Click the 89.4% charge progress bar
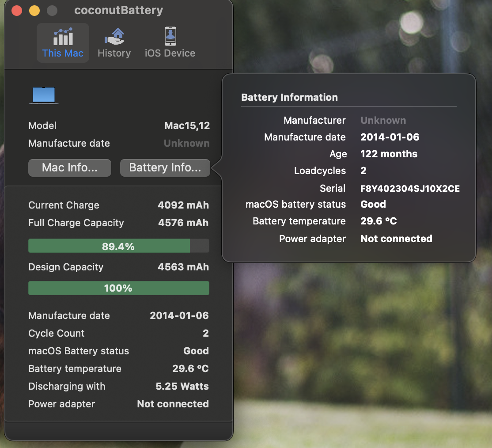The width and height of the screenshot is (492, 448). point(119,246)
